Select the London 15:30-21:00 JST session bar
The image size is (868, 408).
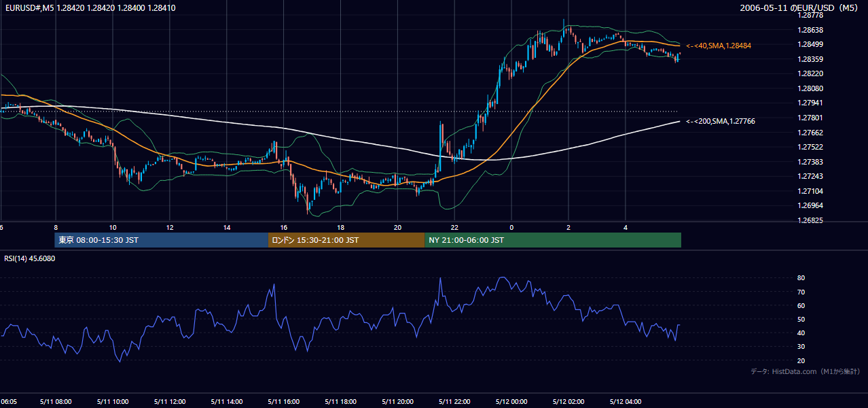coord(346,240)
